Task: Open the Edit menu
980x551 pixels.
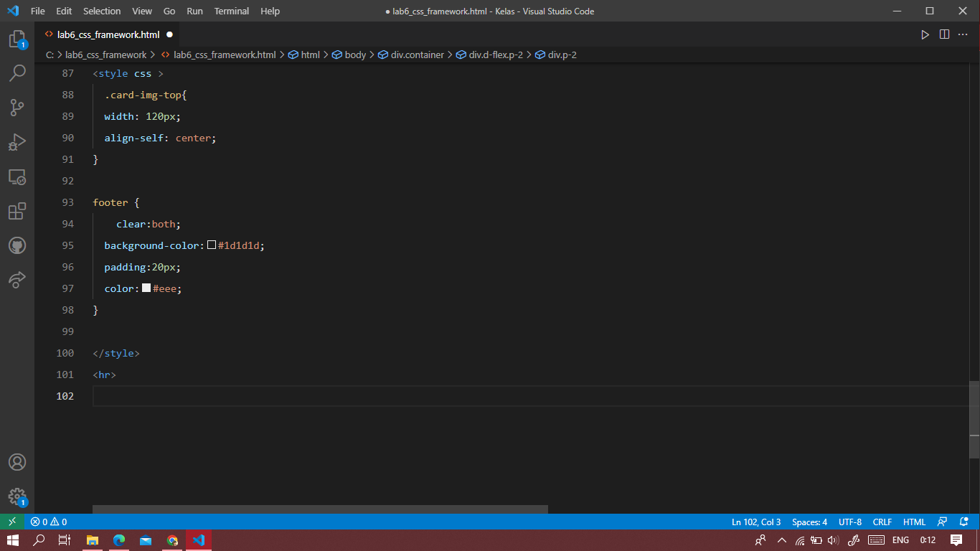Action: click(64, 11)
